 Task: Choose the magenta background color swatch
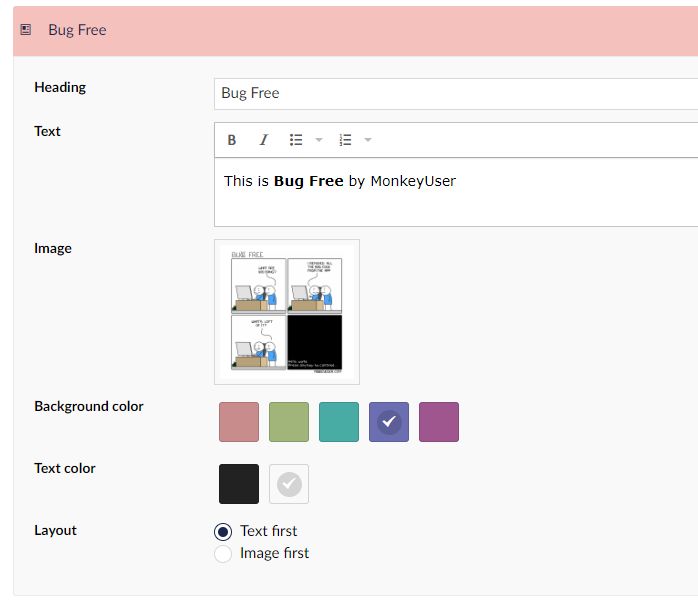pos(439,422)
